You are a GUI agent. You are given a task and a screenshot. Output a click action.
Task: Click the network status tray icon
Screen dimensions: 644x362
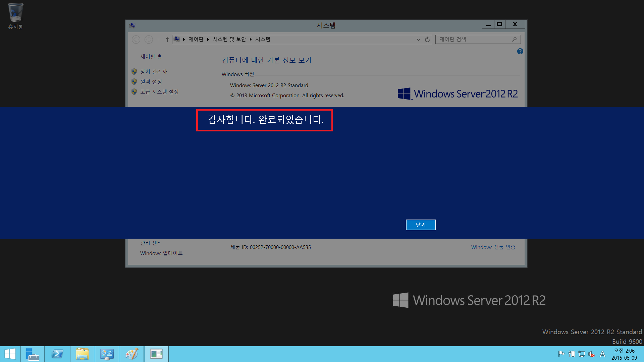tap(582, 354)
